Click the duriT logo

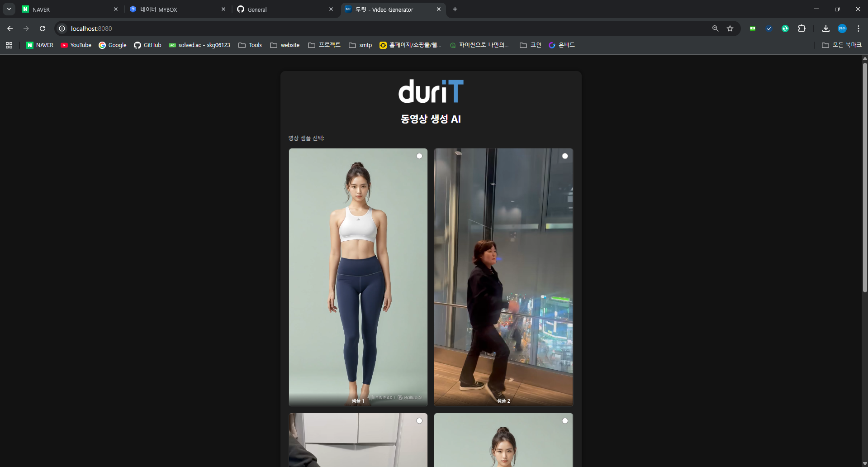point(431,91)
